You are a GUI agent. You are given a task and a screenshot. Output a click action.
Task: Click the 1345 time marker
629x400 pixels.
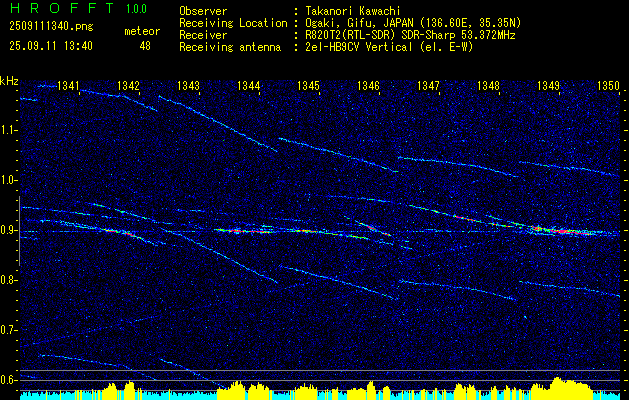coord(308,86)
